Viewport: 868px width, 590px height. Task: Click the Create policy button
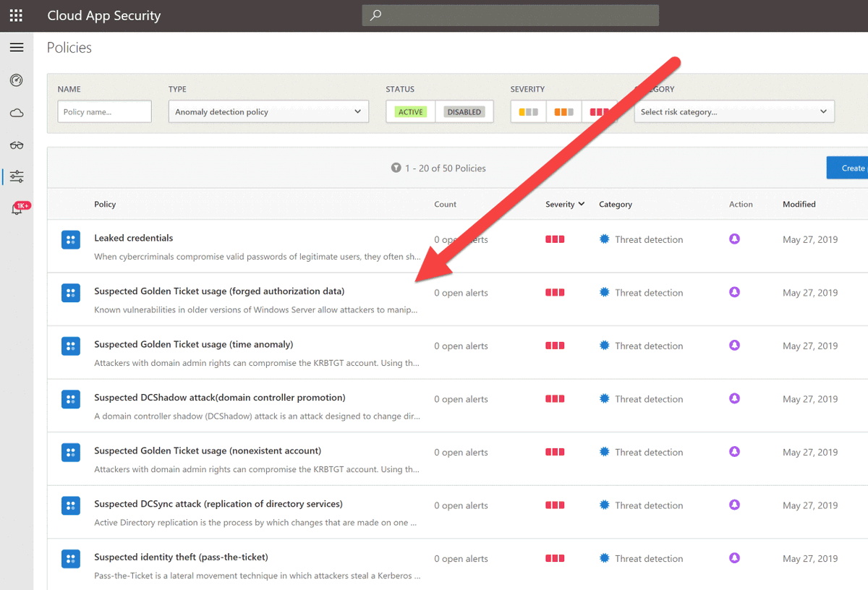tap(848, 168)
